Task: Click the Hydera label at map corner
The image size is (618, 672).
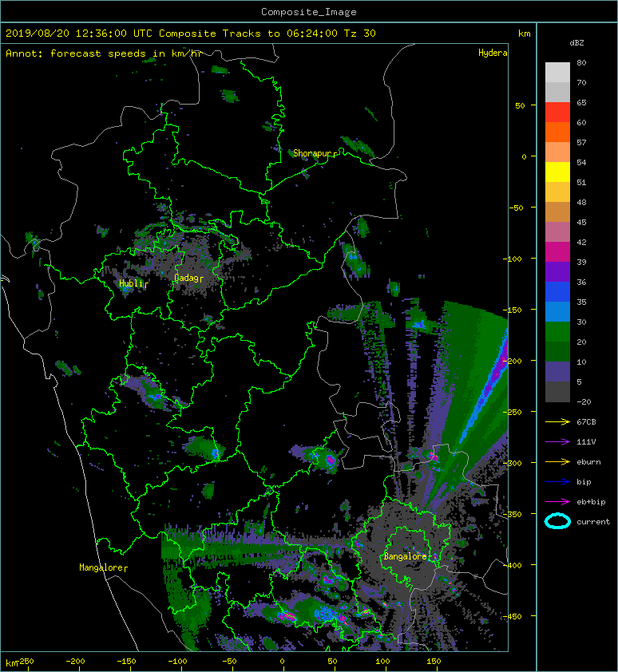Action: [493, 53]
